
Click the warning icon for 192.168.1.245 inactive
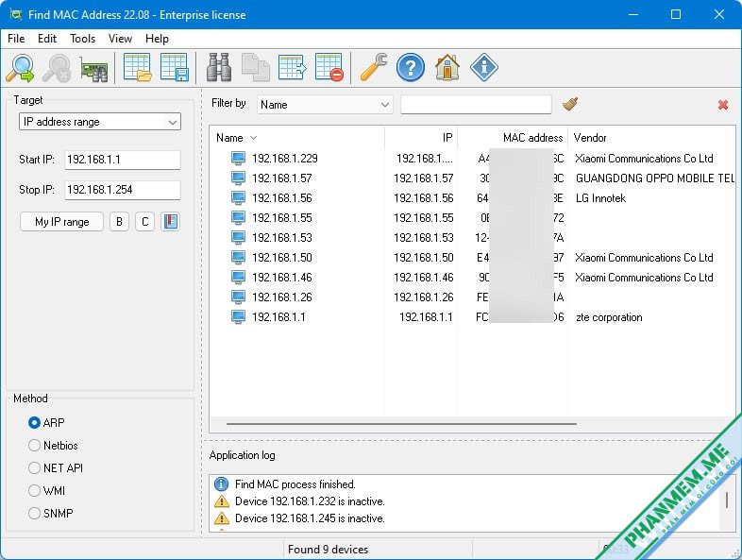(x=222, y=518)
